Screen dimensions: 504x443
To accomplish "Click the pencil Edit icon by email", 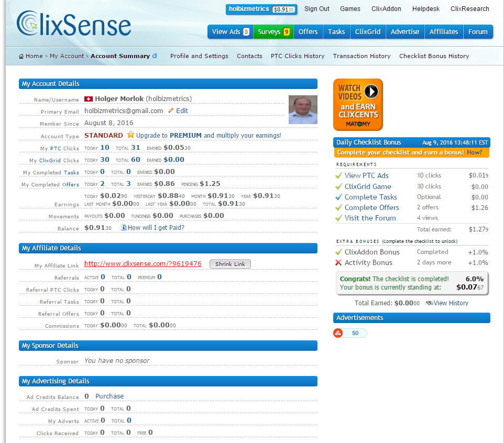I will [171, 110].
